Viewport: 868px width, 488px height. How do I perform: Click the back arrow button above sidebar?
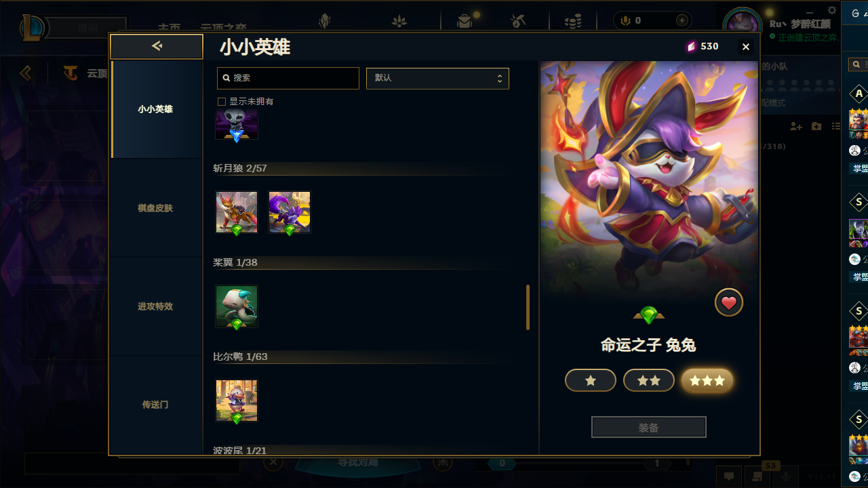157,47
